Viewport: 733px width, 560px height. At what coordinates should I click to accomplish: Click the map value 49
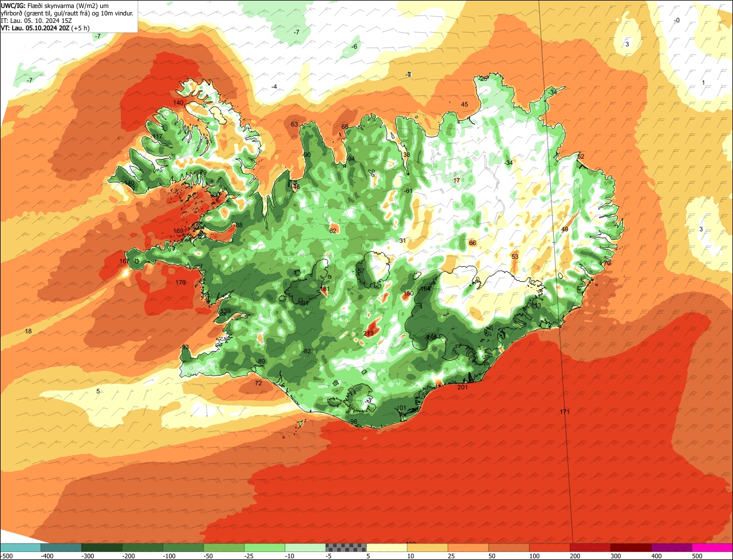point(565,229)
